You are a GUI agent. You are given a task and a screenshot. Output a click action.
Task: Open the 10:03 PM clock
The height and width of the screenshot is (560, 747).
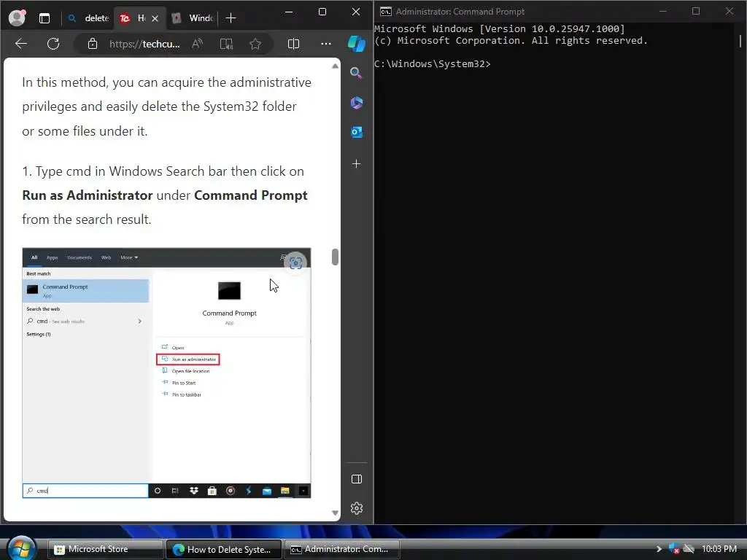tap(719, 549)
